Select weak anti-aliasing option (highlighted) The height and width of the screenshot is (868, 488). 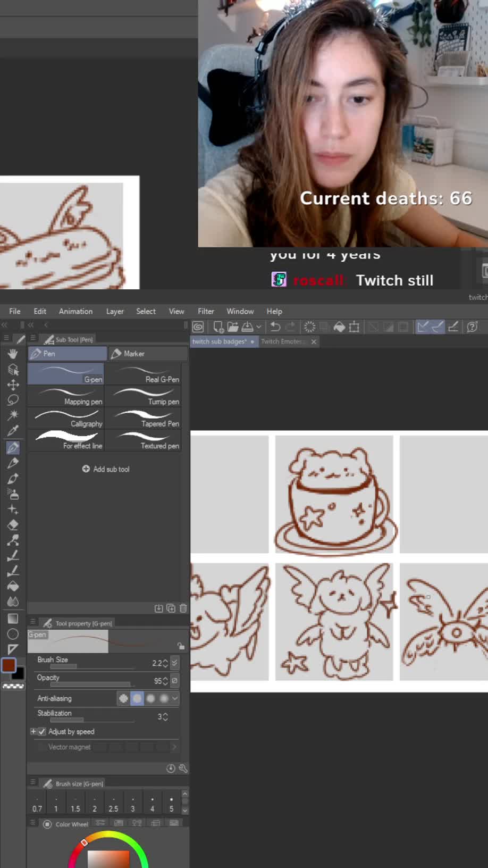[137, 698]
